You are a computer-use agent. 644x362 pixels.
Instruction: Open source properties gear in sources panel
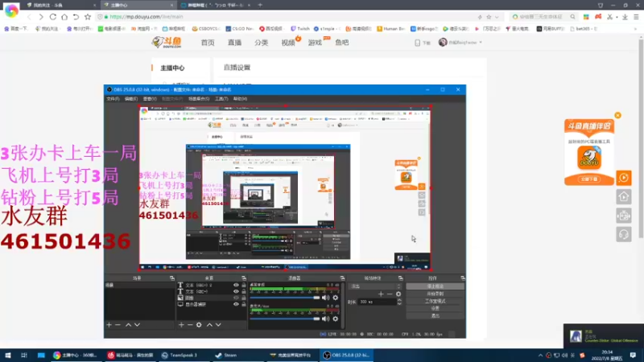199,325
